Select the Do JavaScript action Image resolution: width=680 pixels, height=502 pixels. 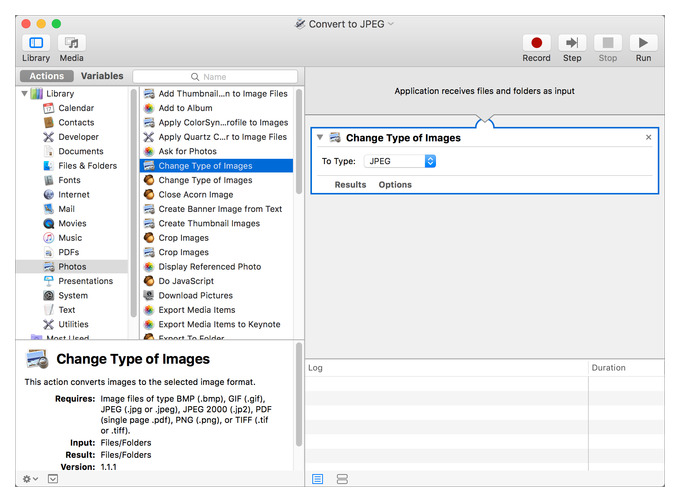pyautogui.click(x=216, y=281)
